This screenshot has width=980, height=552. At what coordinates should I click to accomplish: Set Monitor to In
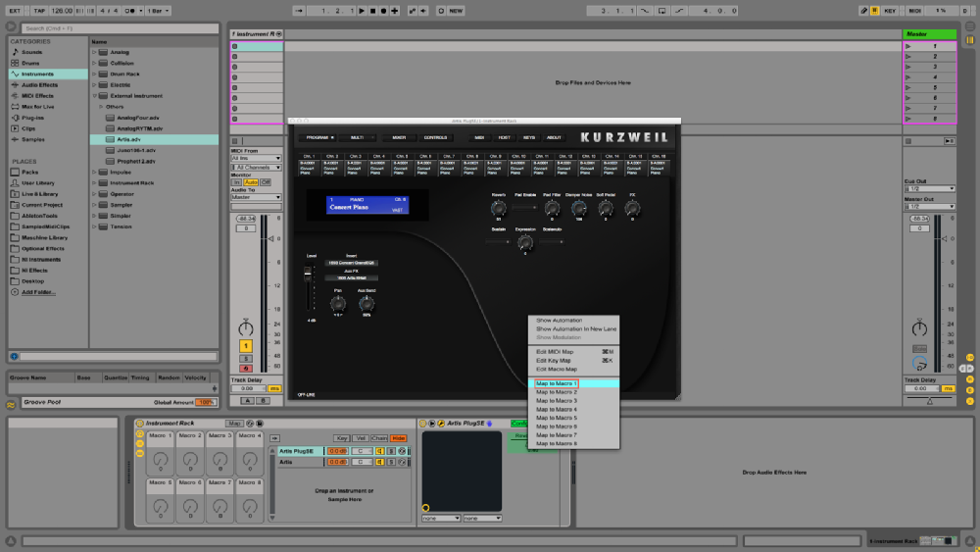tap(236, 182)
